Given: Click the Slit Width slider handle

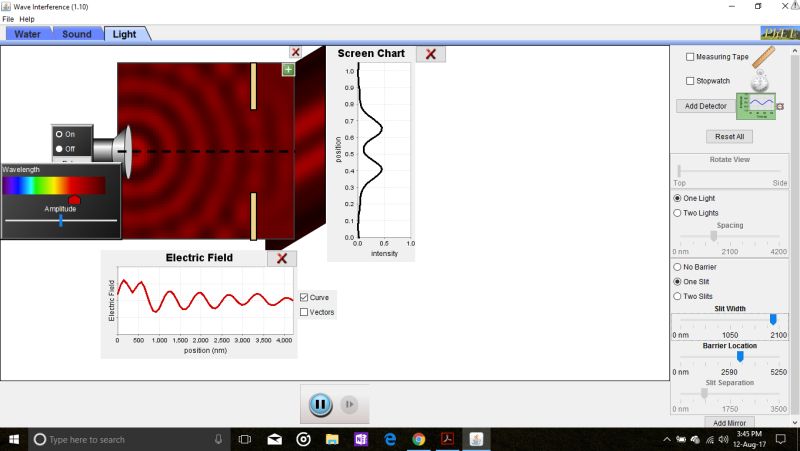Looking at the screenshot, I should [773, 319].
